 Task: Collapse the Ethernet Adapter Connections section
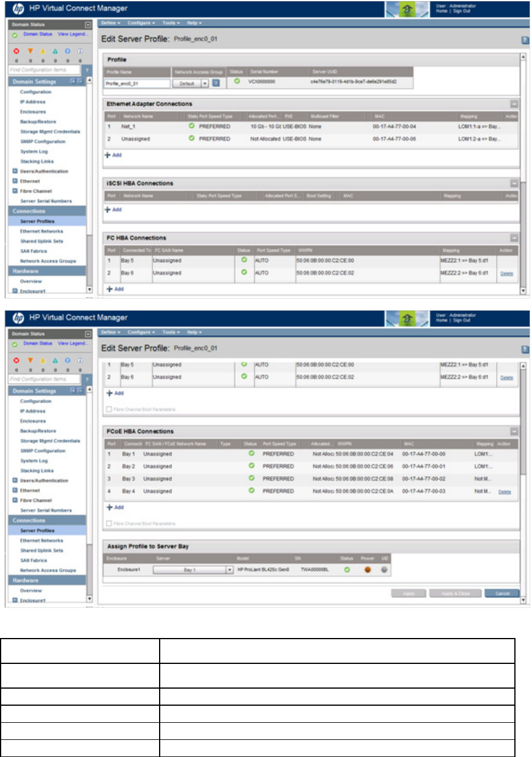click(x=514, y=104)
